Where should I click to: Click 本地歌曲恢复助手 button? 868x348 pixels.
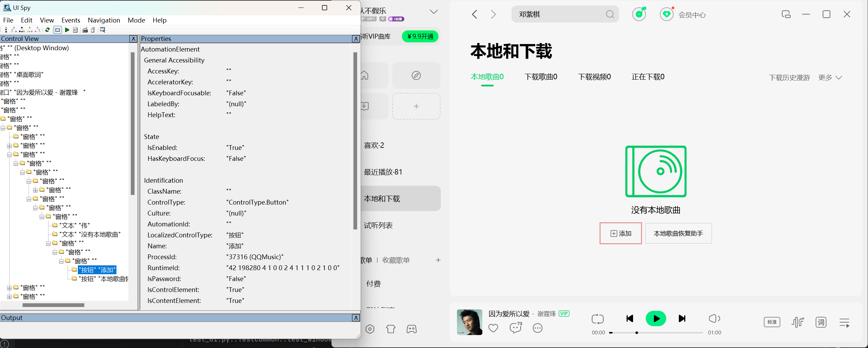[x=678, y=233]
